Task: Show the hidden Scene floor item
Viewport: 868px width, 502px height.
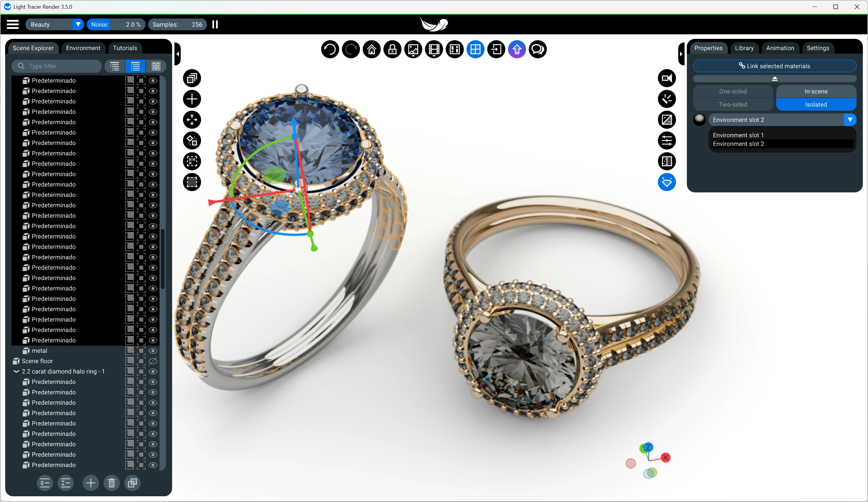Action: 153,361
